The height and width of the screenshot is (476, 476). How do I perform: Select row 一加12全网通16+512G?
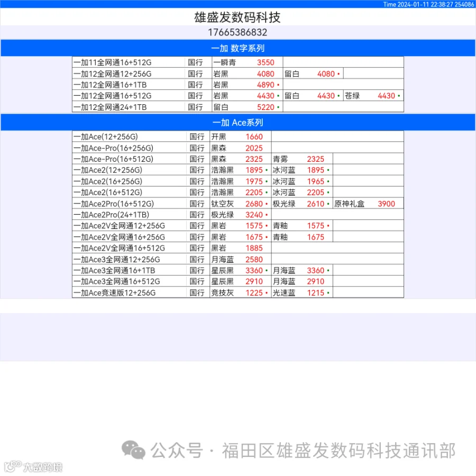tap(238, 96)
